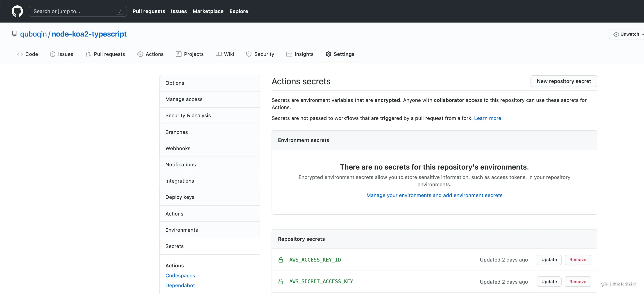Screen dimensions: 644x294
Task: Click the GitHub home logo icon
Action: 16,11
